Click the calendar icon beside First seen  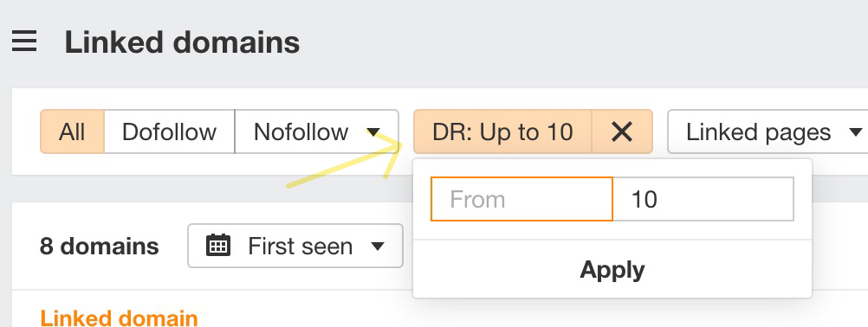pos(218,246)
